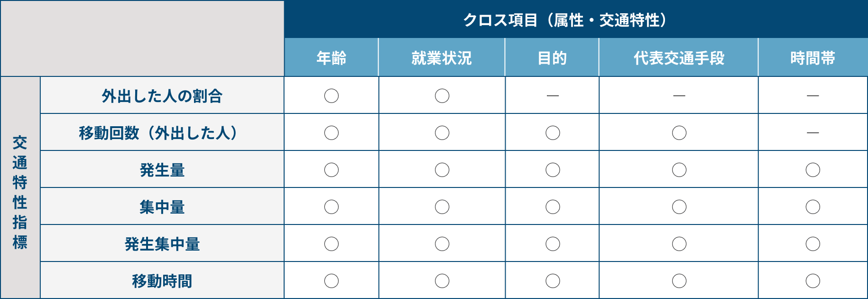Click circle for 外出した人の割合 under 年齢
The width and height of the screenshot is (868, 299).
pos(332,96)
